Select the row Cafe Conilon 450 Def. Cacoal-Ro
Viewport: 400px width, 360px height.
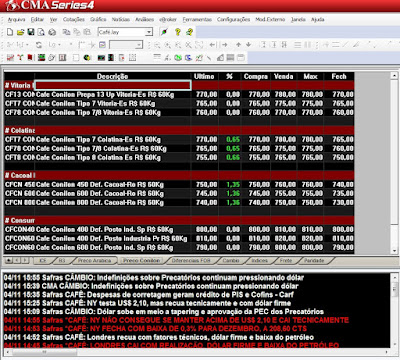tap(179, 184)
